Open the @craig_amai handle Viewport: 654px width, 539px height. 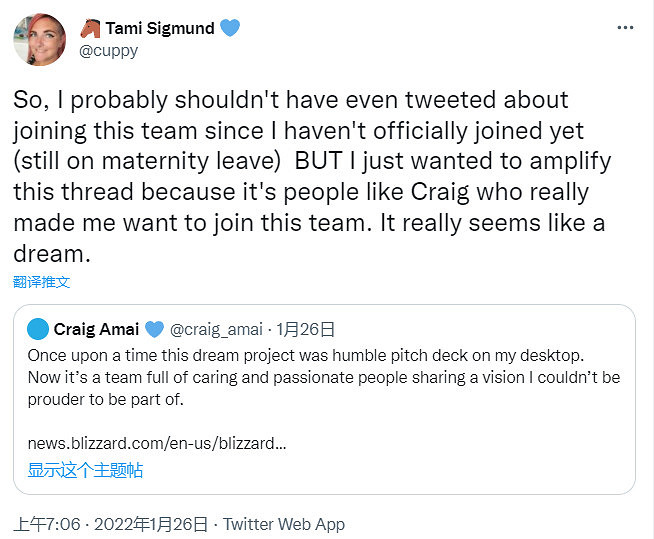pyautogui.click(x=217, y=329)
